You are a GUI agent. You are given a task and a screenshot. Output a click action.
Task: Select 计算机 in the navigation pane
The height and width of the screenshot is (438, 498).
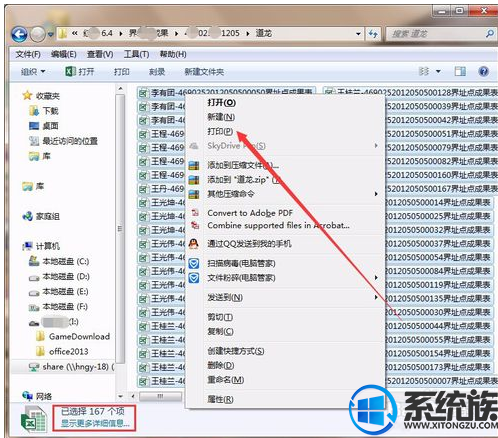[41, 246]
